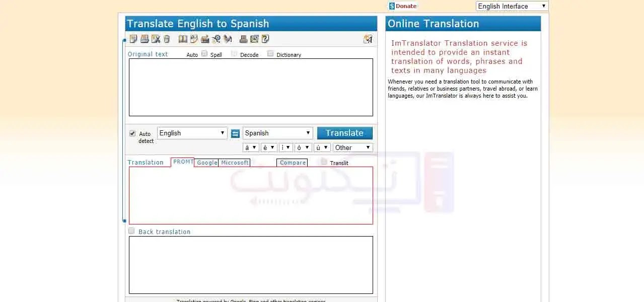Click the email envelope icon
The width and height of the screenshot is (644, 302).
point(254,39)
